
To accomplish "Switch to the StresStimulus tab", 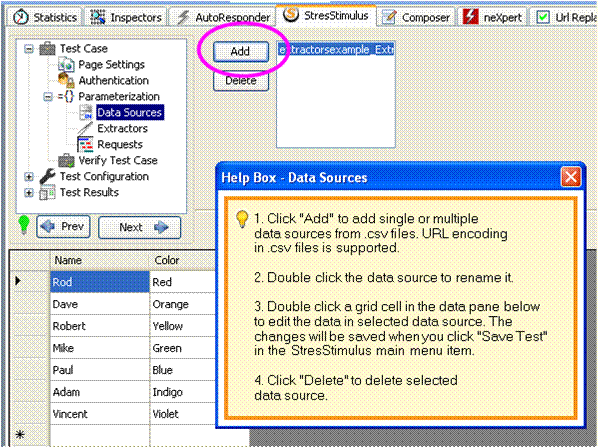I will click(x=326, y=15).
